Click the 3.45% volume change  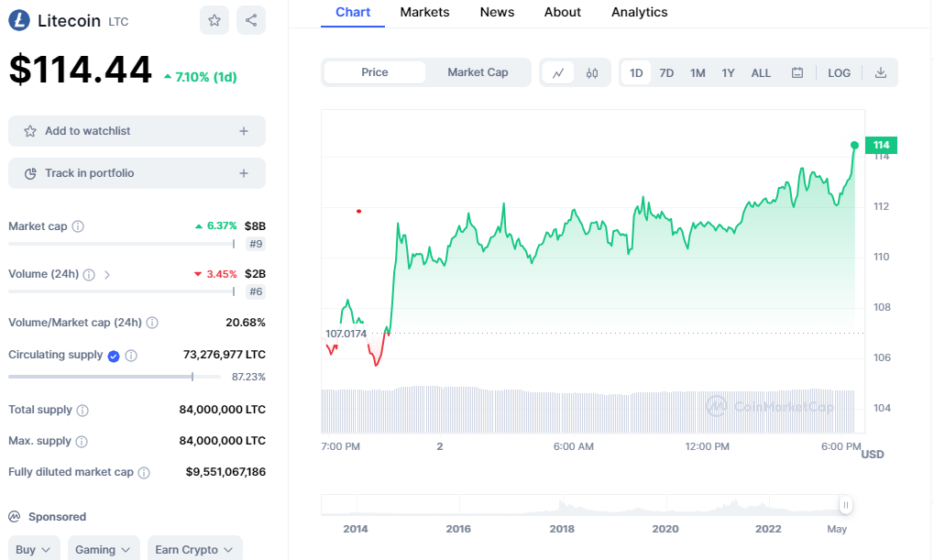[x=215, y=274]
